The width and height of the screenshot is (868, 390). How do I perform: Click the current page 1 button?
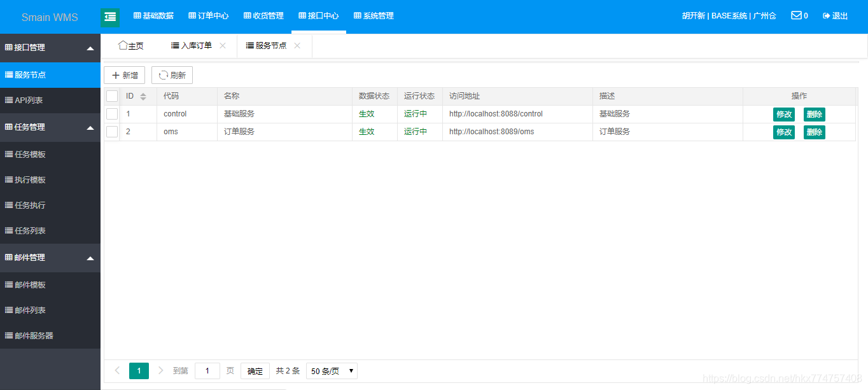tap(139, 371)
